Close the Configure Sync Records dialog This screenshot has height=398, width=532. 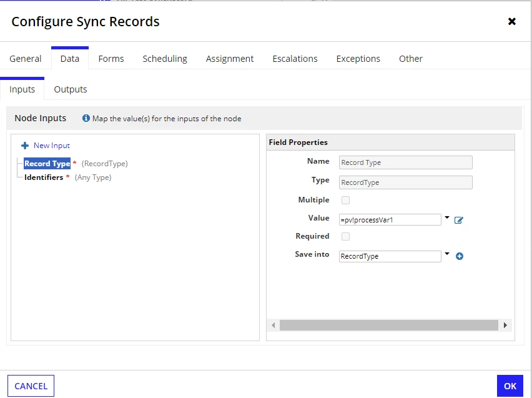tap(511, 21)
